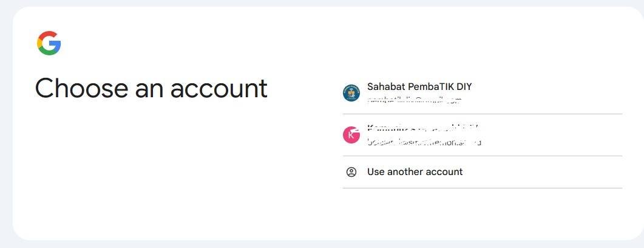Click the pink K account avatar
The height and width of the screenshot is (248, 644).
[x=351, y=135]
